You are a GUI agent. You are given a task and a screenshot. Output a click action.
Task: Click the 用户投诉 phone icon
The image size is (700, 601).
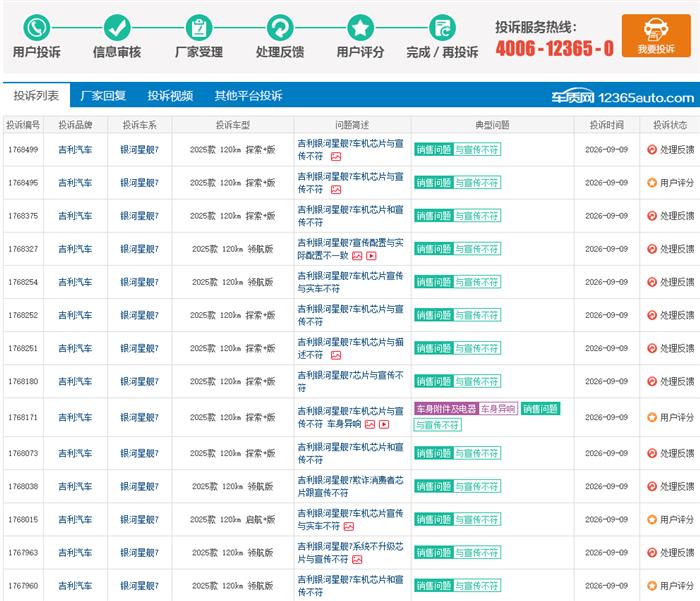[37, 28]
